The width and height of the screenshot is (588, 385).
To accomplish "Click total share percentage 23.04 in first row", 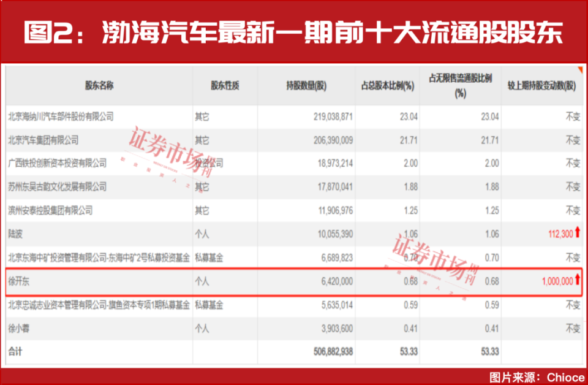I will click(409, 116).
